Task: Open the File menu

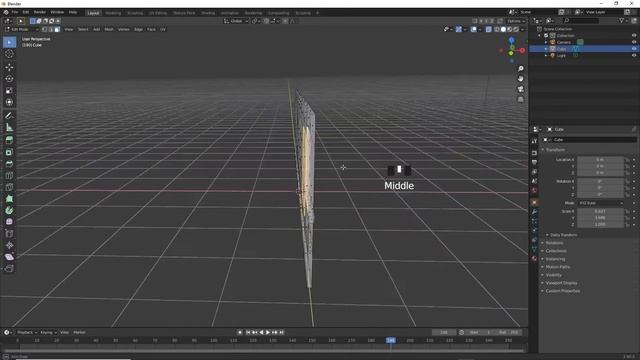Action: pyautogui.click(x=15, y=12)
